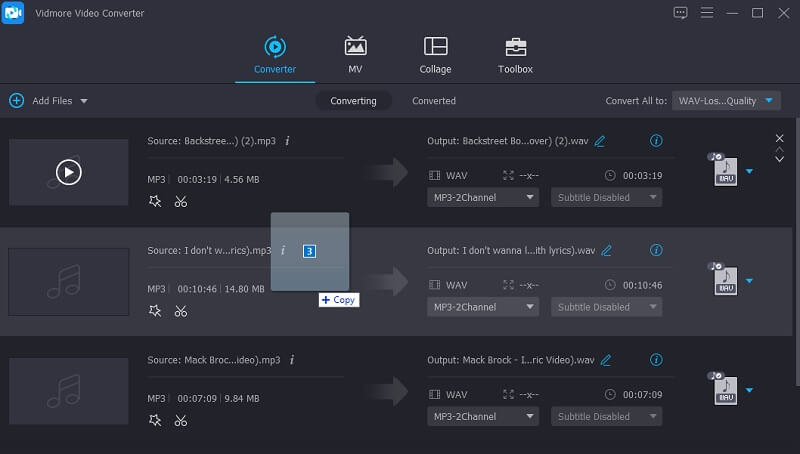Select the Converting view
Viewport: 800px width, 454px height.
[x=353, y=101]
